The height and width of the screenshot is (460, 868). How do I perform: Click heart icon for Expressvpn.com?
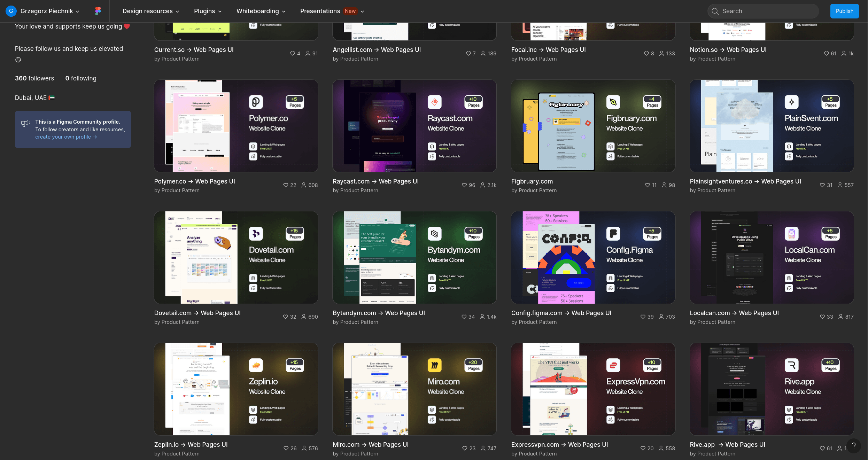click(643, 449)
